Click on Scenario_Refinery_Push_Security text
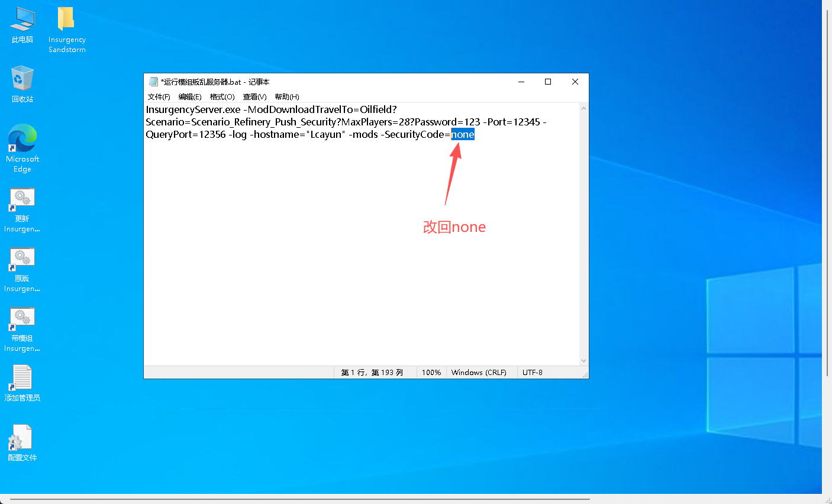Screen dimensions: 832x504 263,122
